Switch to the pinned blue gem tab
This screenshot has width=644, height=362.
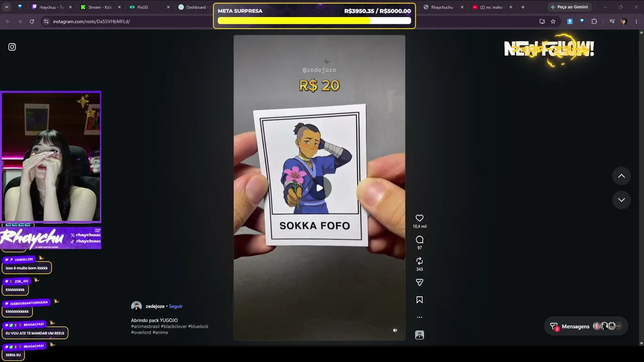point(20,7)
